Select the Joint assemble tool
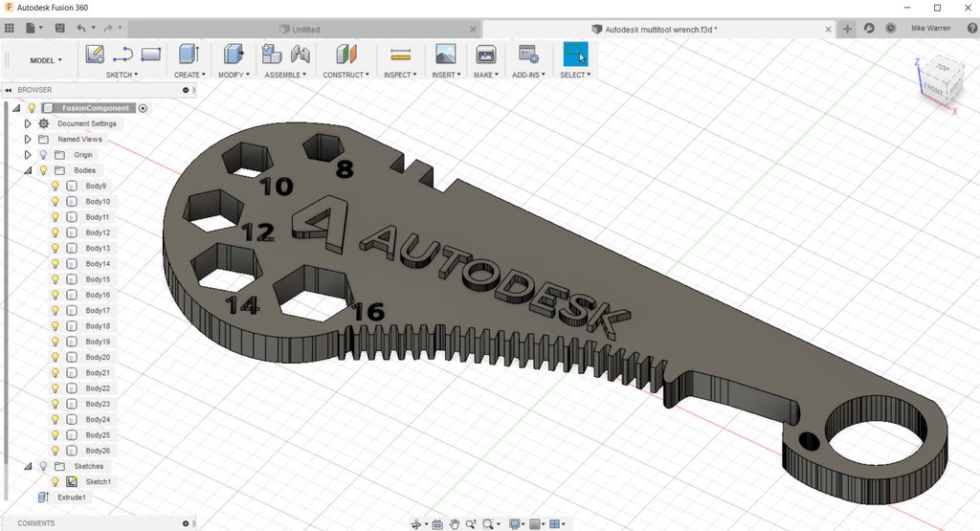The height and width of the screenshot is (531, 980). pos(300,55)
